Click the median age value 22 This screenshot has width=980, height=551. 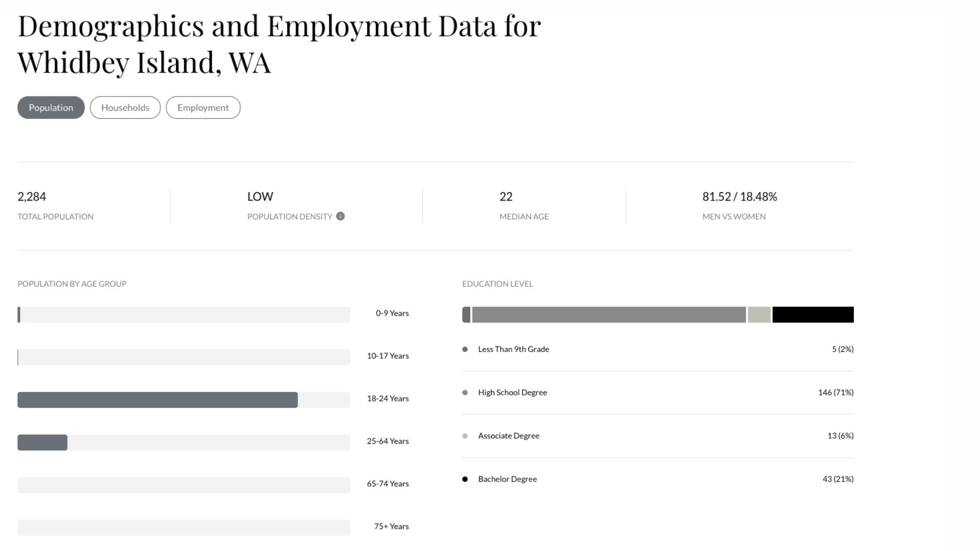point(506,197)
